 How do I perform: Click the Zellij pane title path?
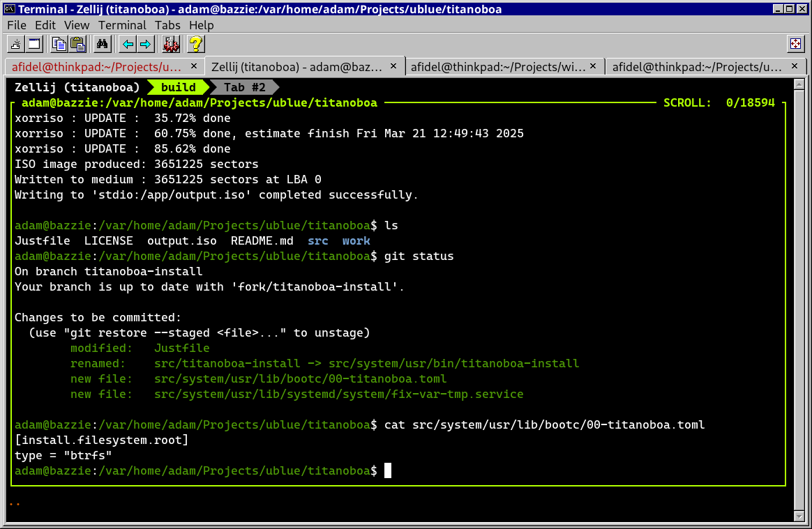pos(200,103)
